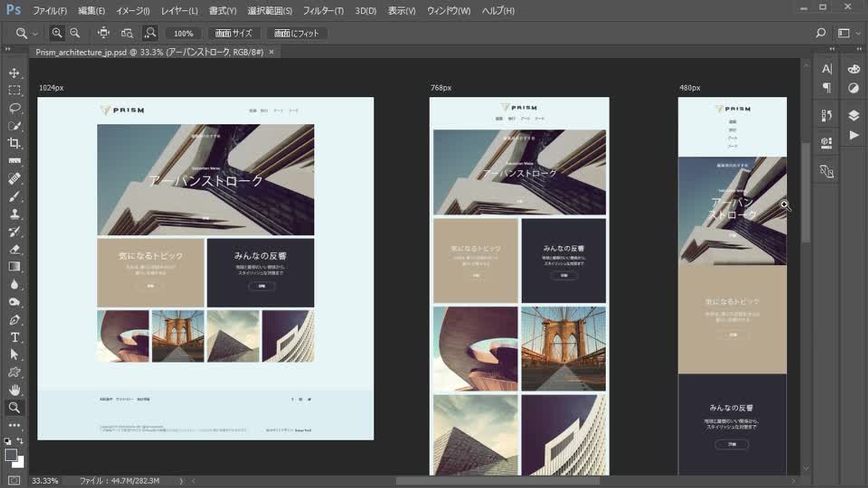The image size is (868, 488).
Task: Click the 画面にフィット button
Action: (x=296, y=33)
